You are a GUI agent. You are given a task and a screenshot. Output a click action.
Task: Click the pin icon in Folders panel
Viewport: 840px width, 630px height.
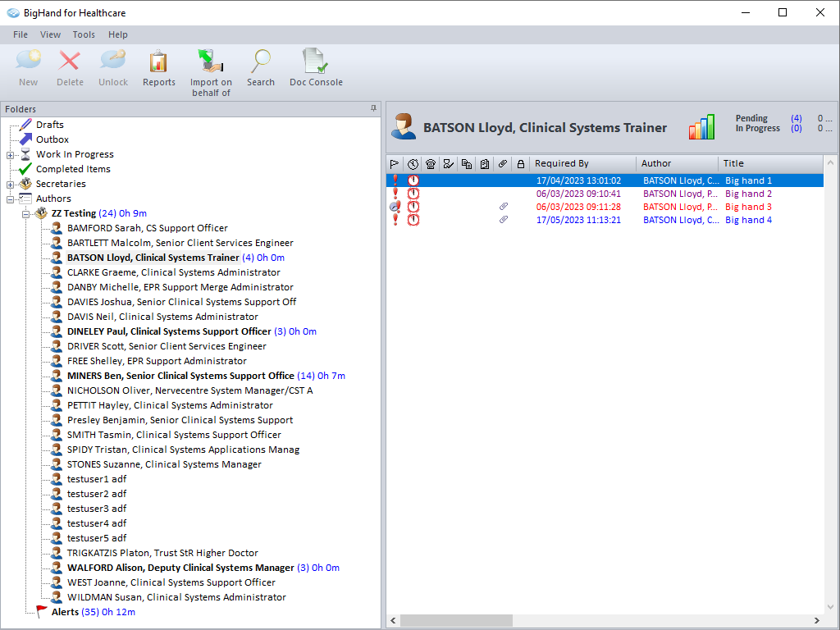pos(373,108)
